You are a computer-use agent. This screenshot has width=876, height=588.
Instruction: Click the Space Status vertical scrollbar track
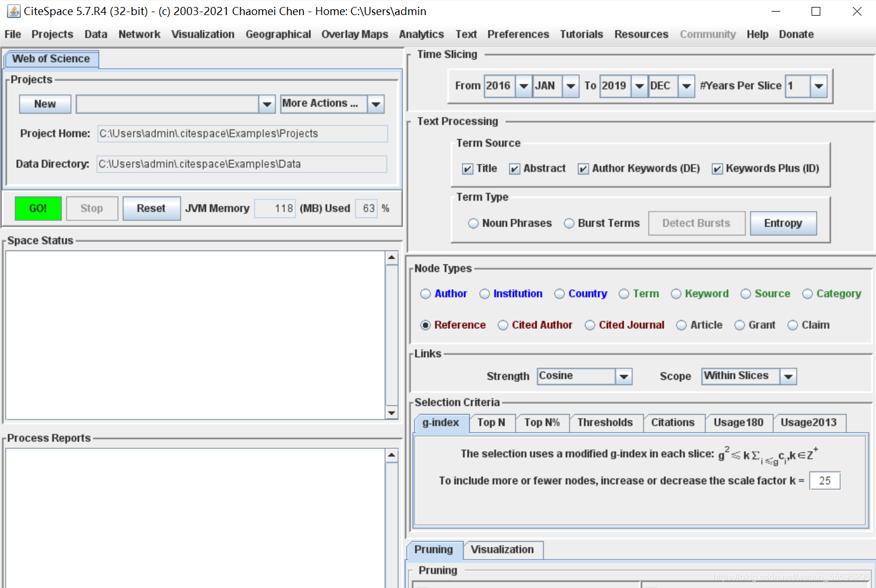click(392, 335)
